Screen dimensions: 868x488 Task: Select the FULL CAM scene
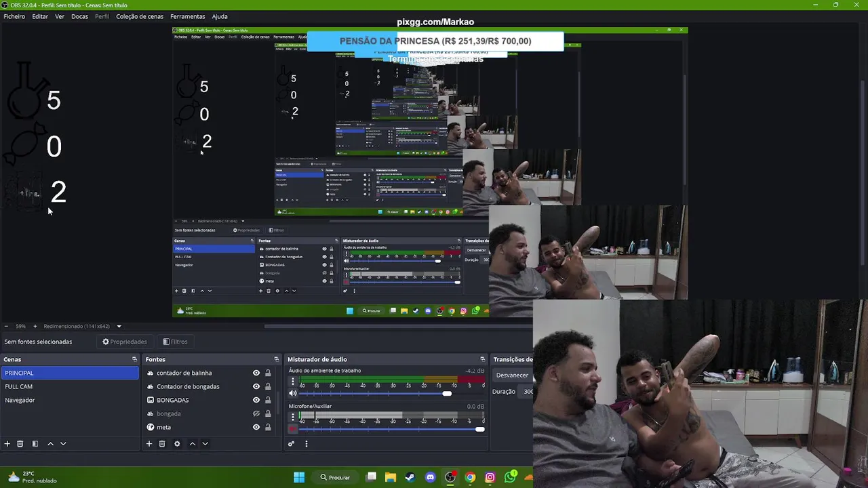[69, 386]
